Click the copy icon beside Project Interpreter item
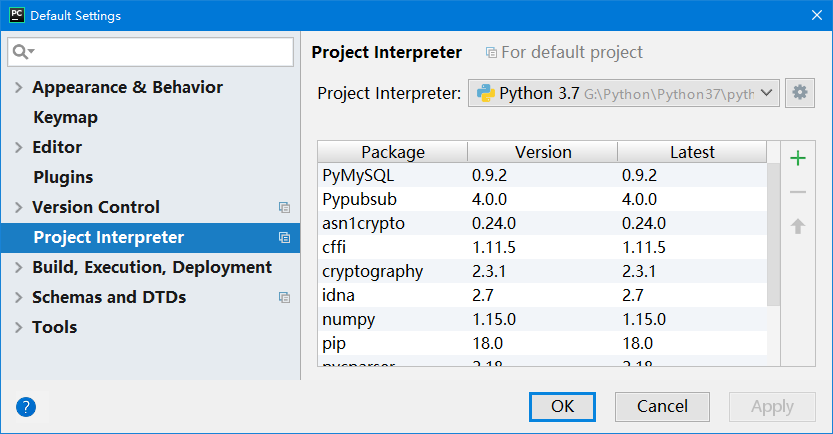This screenshot has width=833, height=434. click(x=284, y=237)
